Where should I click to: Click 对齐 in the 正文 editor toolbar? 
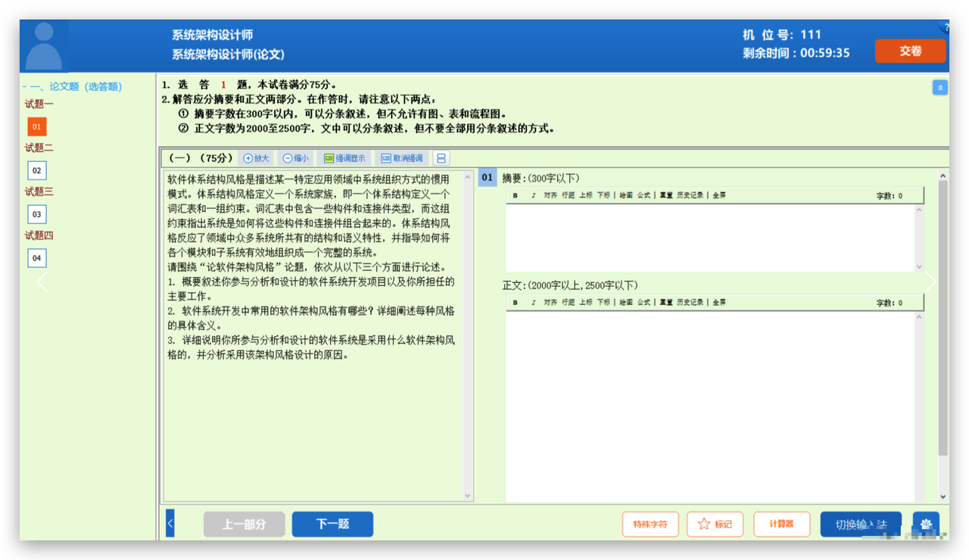[550, 302]
